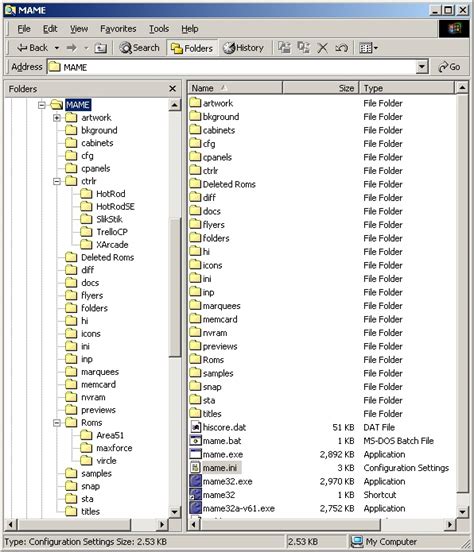This screenshot has height=552, width=474.
Task: Click the Back button
Action: tap(32, 48)
